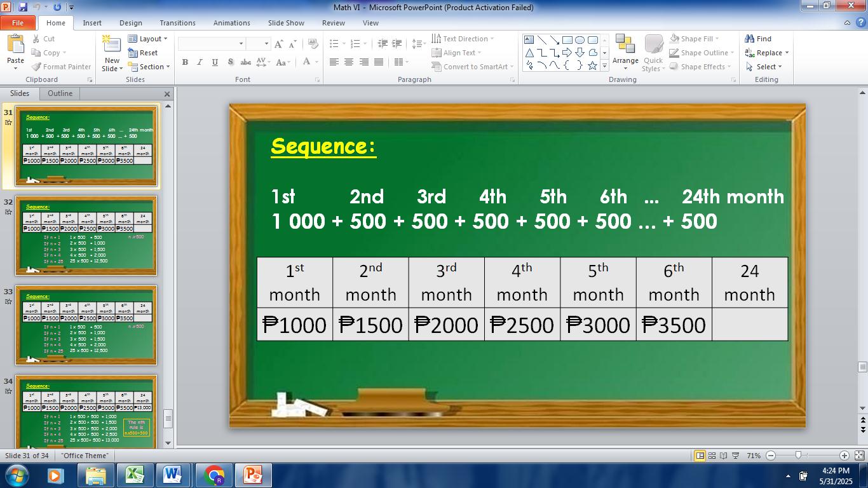Align text right

[x=364, y=62]
